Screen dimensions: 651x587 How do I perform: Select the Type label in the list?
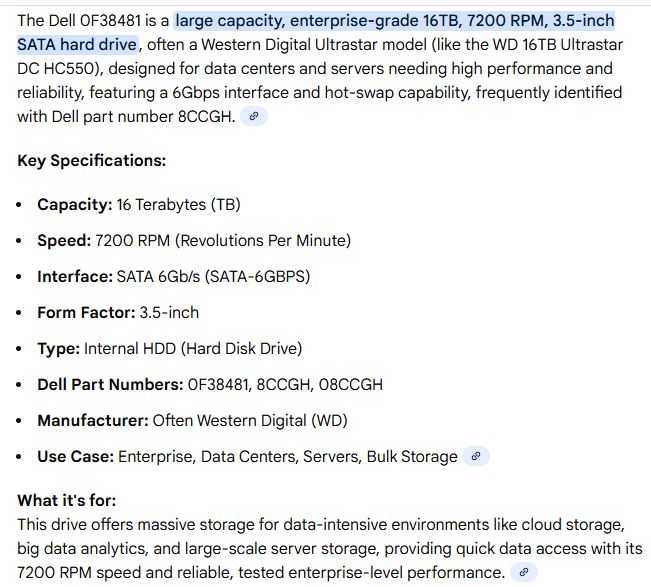[58, 348]
